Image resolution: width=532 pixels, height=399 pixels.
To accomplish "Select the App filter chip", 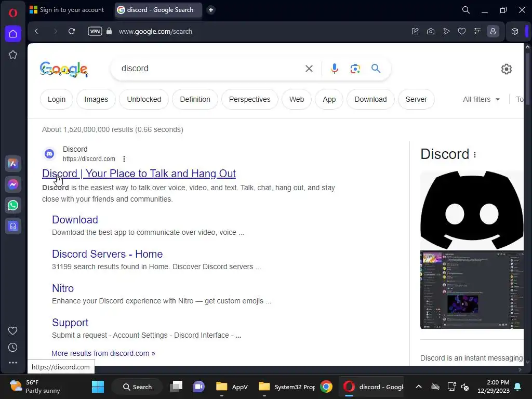I will (329, 99).
